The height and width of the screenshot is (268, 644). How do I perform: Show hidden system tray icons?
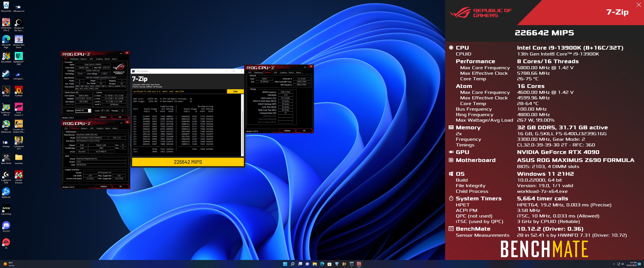click(614, 264)
